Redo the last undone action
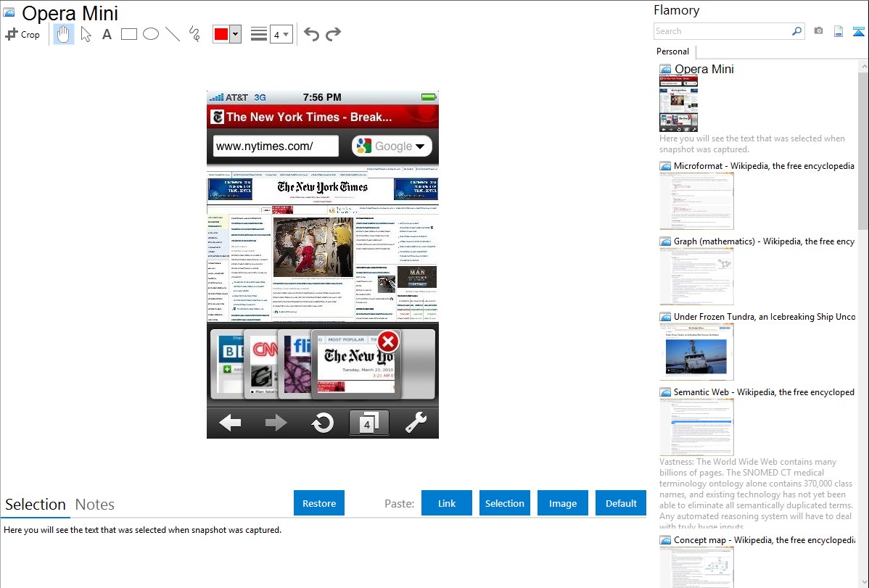The image size is (869, 588). click(x=333, y=34)
